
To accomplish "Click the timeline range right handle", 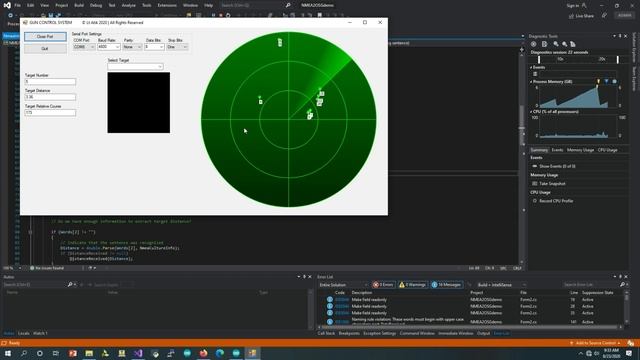I will click(618, 60).
